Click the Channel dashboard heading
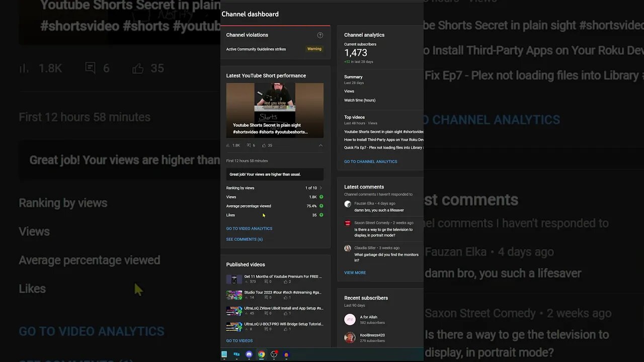644x362 pixels. [x=250, y=14]
